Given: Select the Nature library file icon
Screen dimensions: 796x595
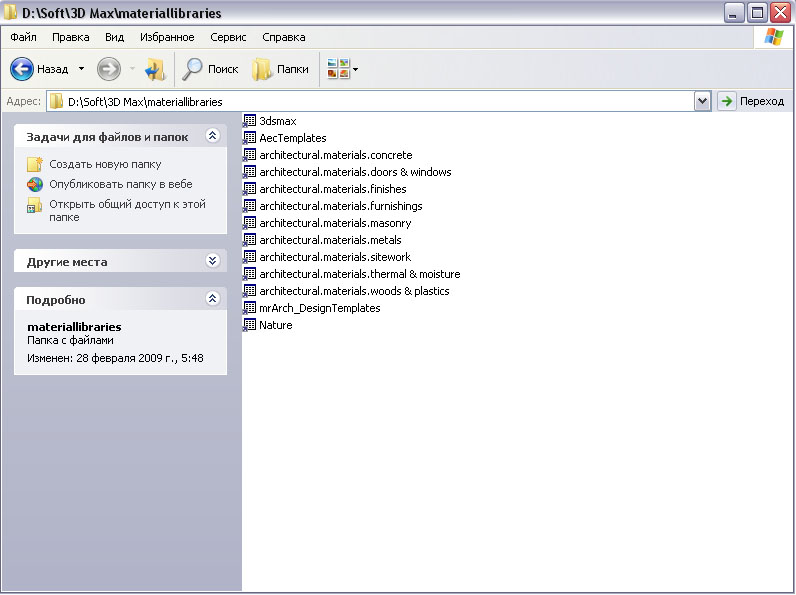Looking at the screenshot, I should pos(249,325).
